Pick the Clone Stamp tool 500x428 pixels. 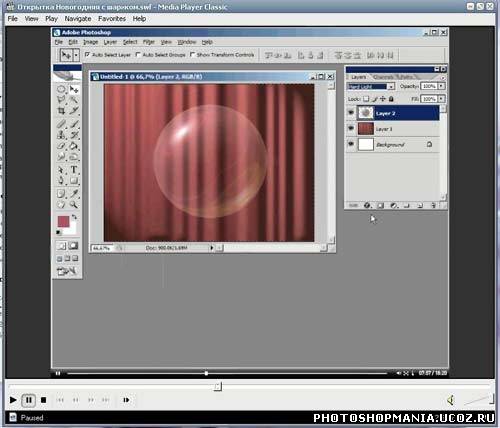[61, 135]
